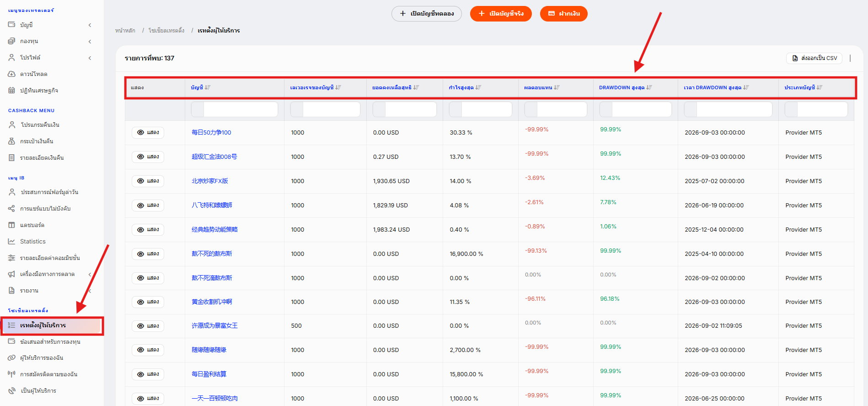
Task: Click eye แสดง button for 北京炒家FX版 row
Action: (148, 181)
